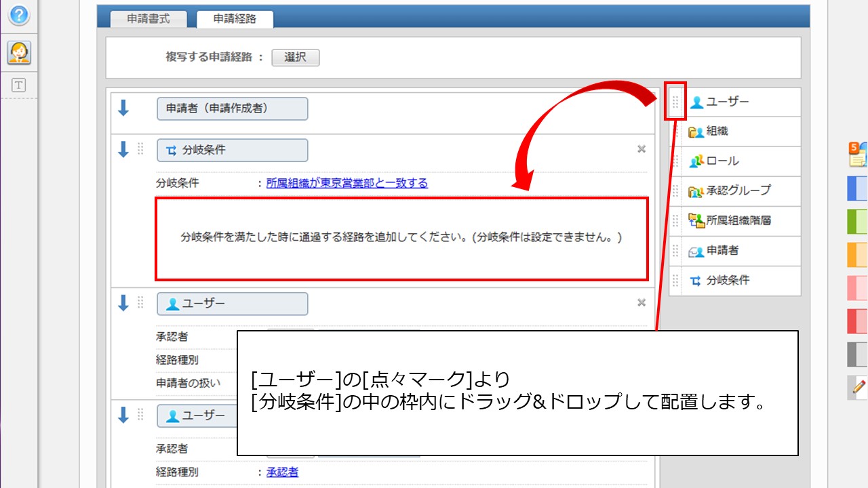Choose the red color swatch
This screenshot has height=488, width=868.
coord(857,321)
